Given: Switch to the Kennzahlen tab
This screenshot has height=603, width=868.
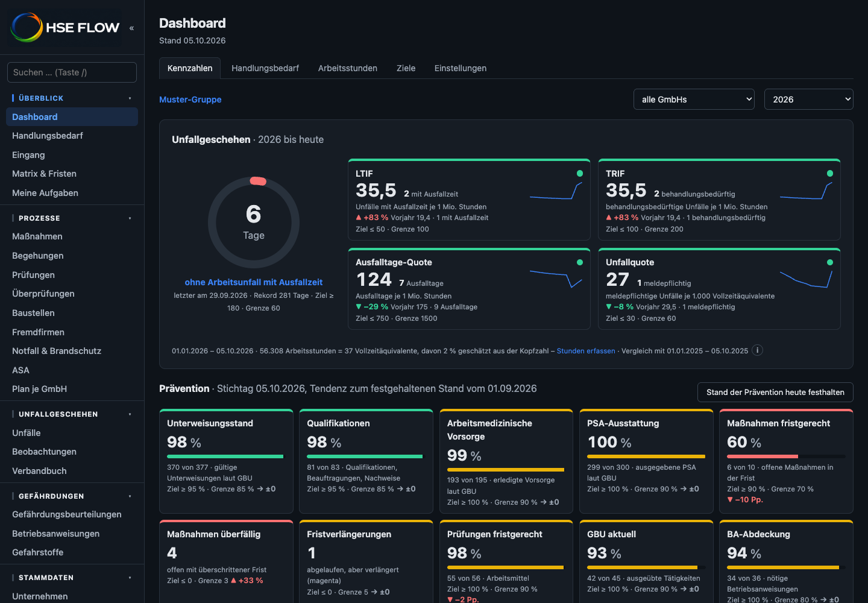Looking at the screenshot, I should pyautogui.click(x=190, y=68).
